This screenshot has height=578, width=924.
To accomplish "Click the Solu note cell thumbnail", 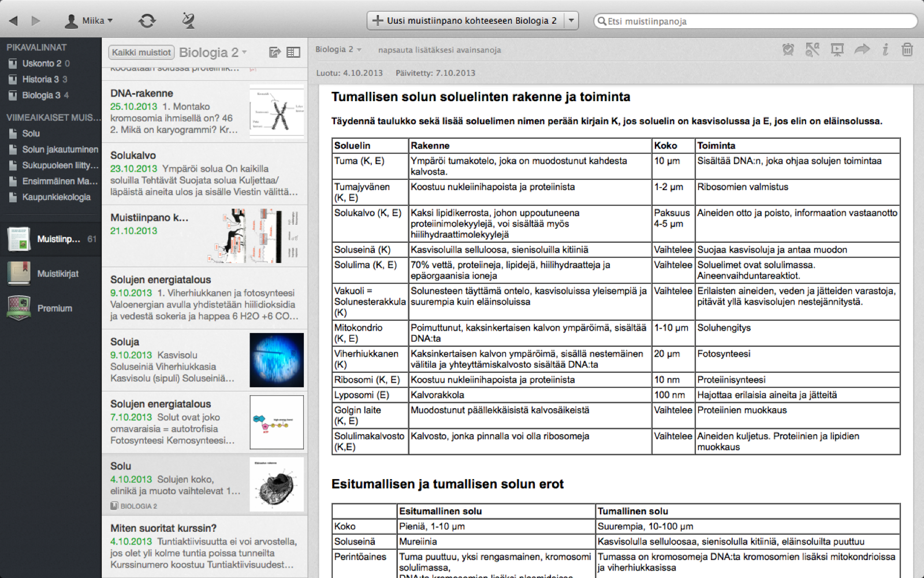I will pyautogui.click(x=277, y=484).
